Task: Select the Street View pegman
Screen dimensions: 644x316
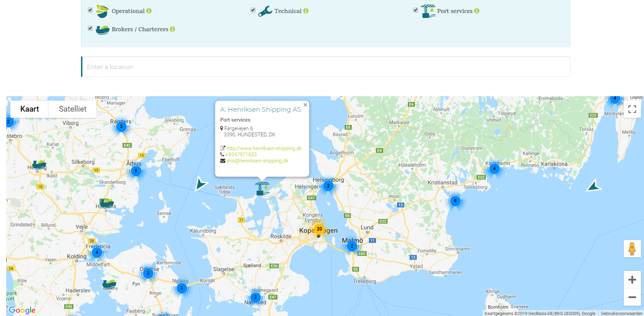Action: coord(632,249)
